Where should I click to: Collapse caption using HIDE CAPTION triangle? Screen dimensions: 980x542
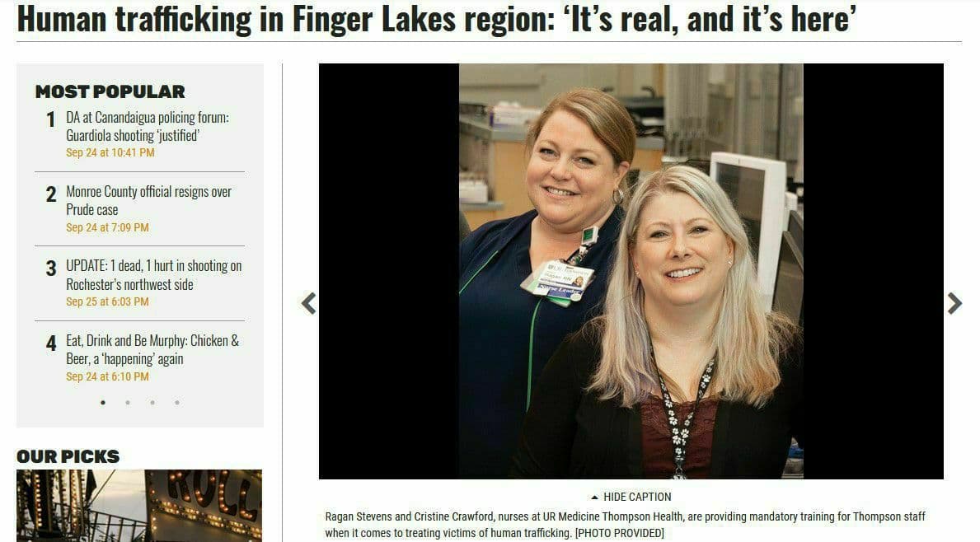click(595, 497)
